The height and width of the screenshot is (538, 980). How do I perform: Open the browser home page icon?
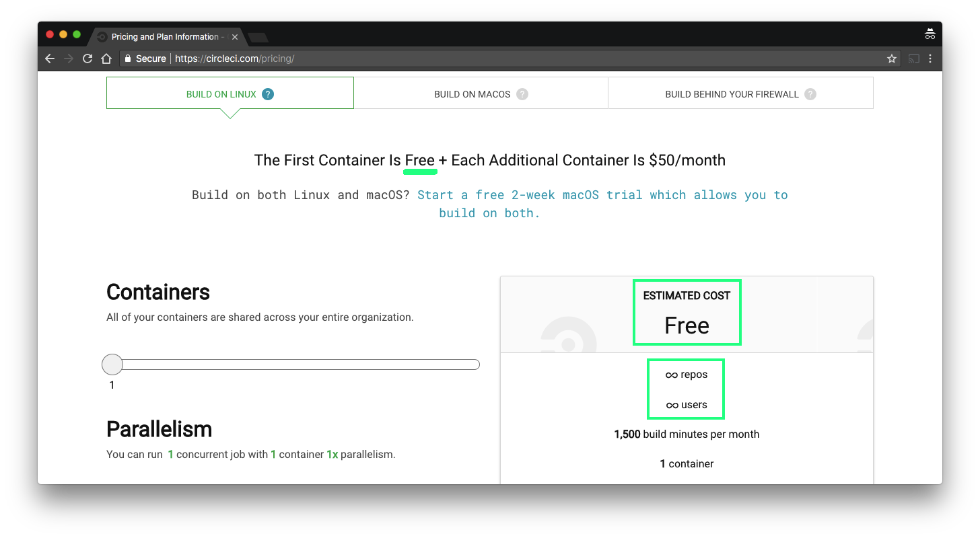[106, 59]
